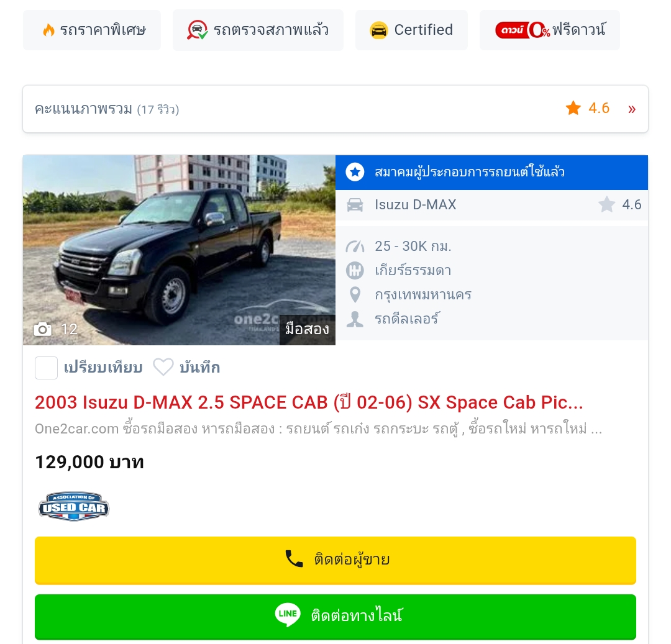Image resolution: width=671 pixels, height=644 pixels.
Task: Click the Association of Used Car logo
Action: 73,506
